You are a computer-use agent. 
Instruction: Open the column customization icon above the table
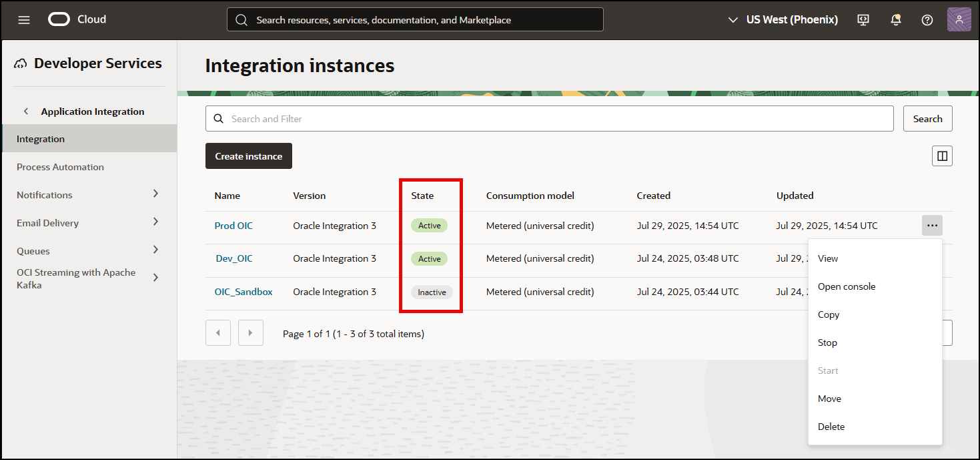pos(941,156)
